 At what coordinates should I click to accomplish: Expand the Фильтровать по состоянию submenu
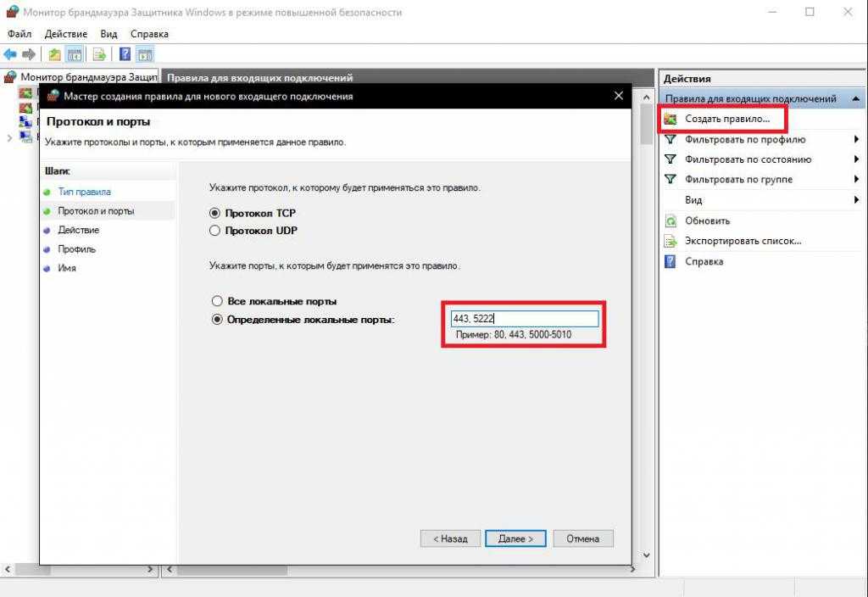[x=856, y=159]
